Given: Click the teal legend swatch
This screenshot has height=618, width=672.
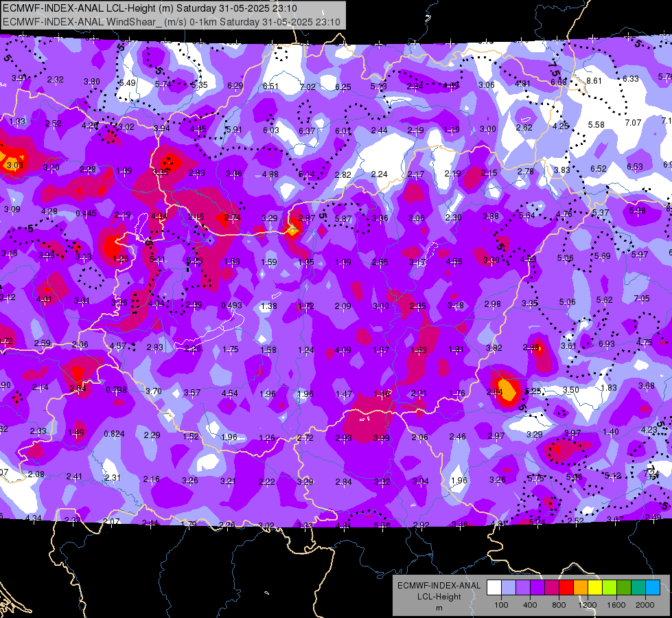Looking at the screenshot, I should 638,588.
